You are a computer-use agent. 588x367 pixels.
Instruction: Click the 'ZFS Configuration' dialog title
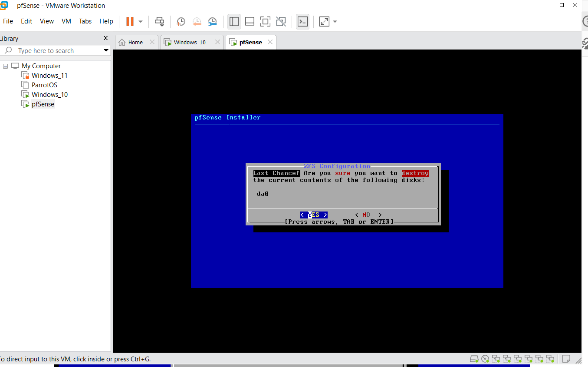pyautogui.click(x=337, y=166)
